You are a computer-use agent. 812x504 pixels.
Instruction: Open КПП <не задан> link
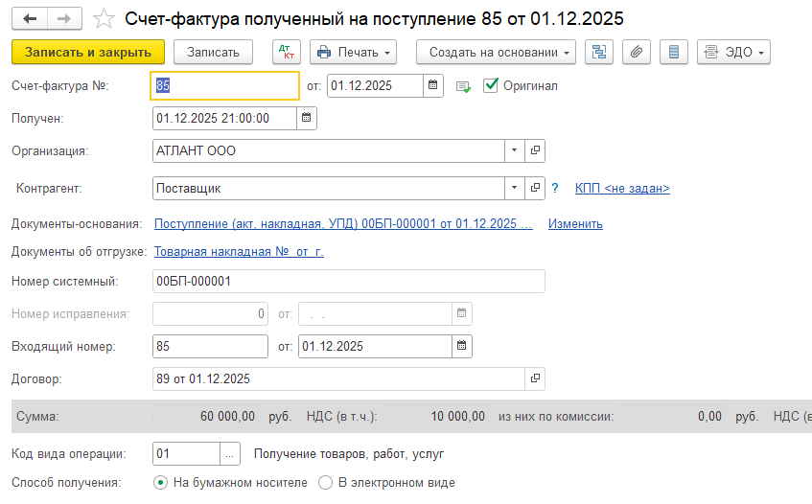(622, 189)
